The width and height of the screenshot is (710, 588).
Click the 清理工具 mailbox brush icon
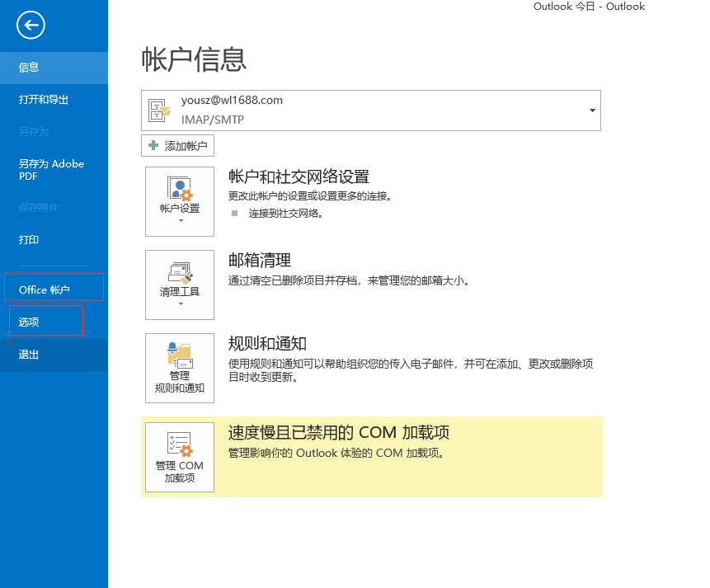pyautogui.click(x=181, y=273)
